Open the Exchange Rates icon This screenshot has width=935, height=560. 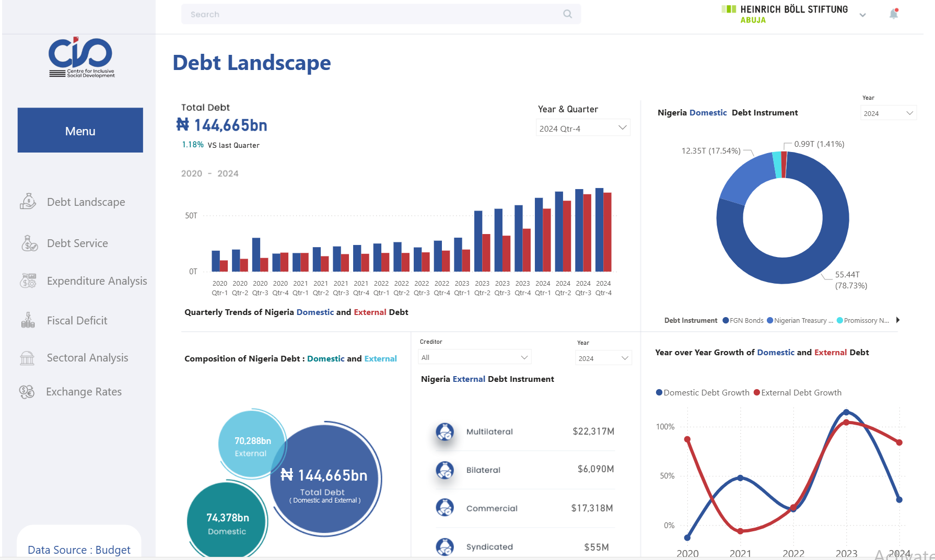pos(27,391)
